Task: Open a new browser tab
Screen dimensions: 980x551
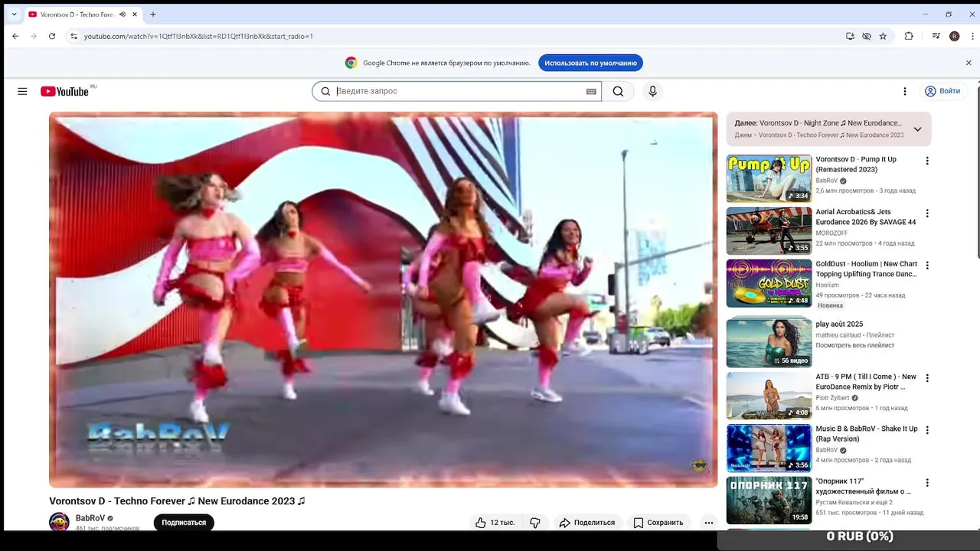Action: [153, 14]
